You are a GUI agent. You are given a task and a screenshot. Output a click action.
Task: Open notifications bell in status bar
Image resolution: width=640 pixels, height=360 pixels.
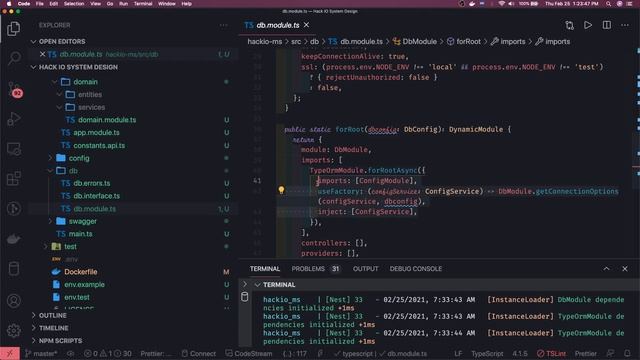click(627, 353)
